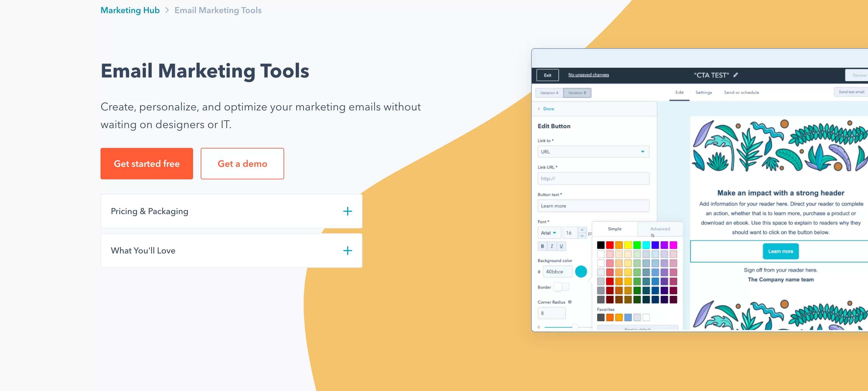868x391 pixels.
Task: Toggle underline formatting button
Action: [x=561, y=246]
